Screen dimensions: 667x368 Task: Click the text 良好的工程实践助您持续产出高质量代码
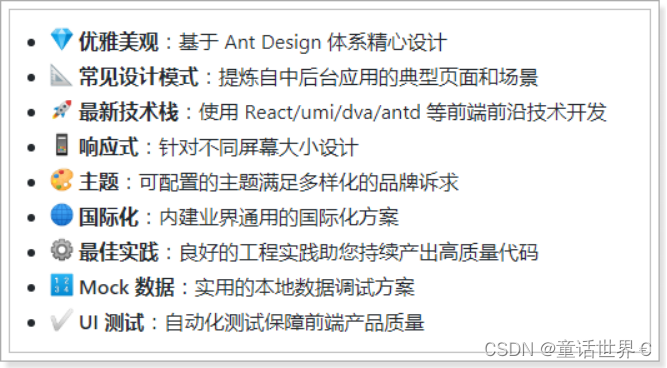point(359,252)
